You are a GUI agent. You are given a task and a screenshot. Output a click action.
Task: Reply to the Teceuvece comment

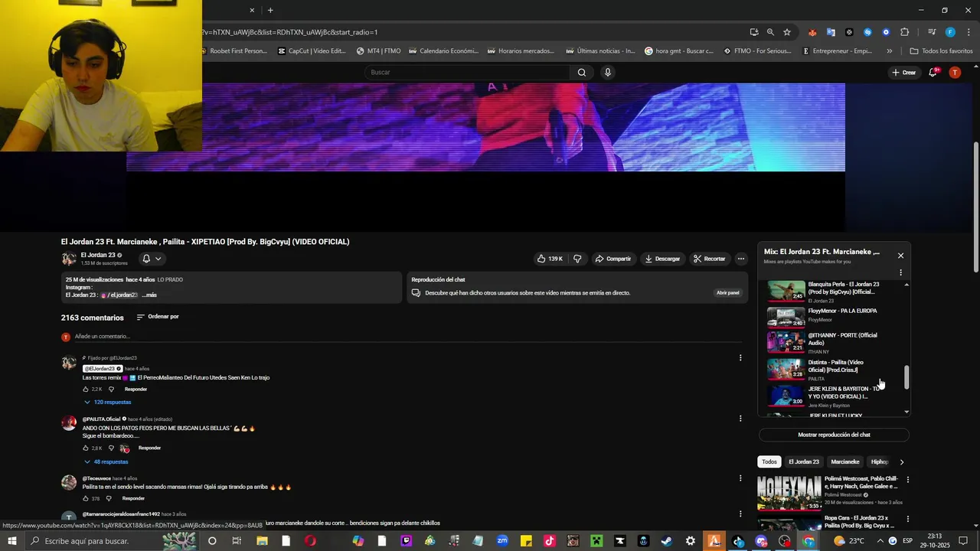tap(133, 499)
